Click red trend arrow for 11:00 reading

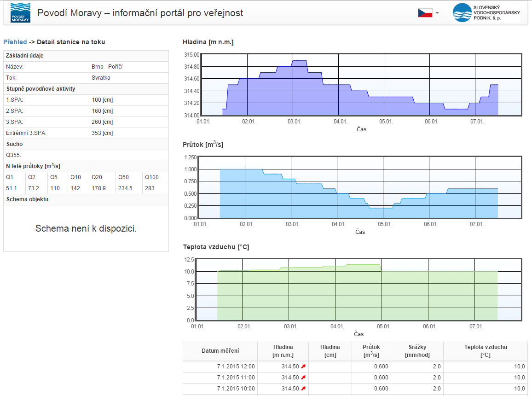click(x=303, y=377)
